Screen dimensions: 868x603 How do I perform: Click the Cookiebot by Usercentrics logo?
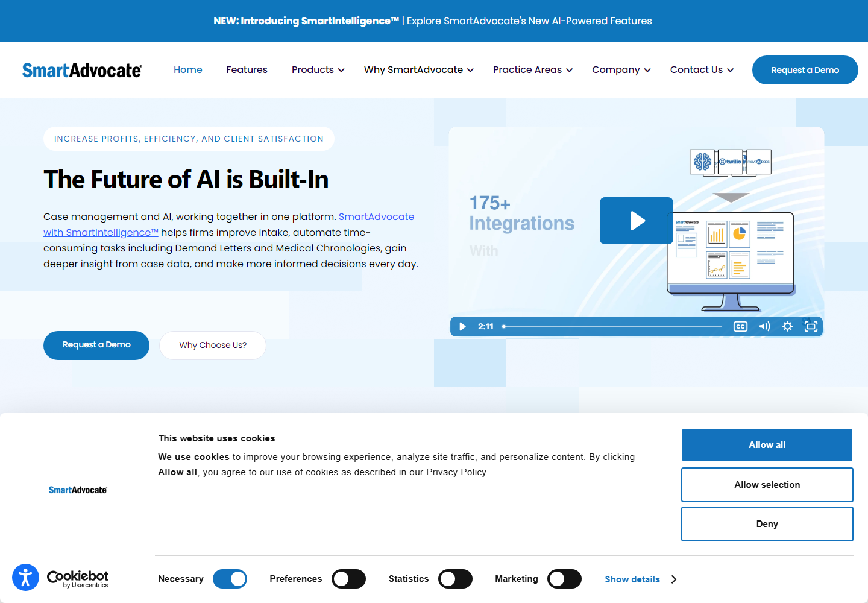tap(78, 579)
